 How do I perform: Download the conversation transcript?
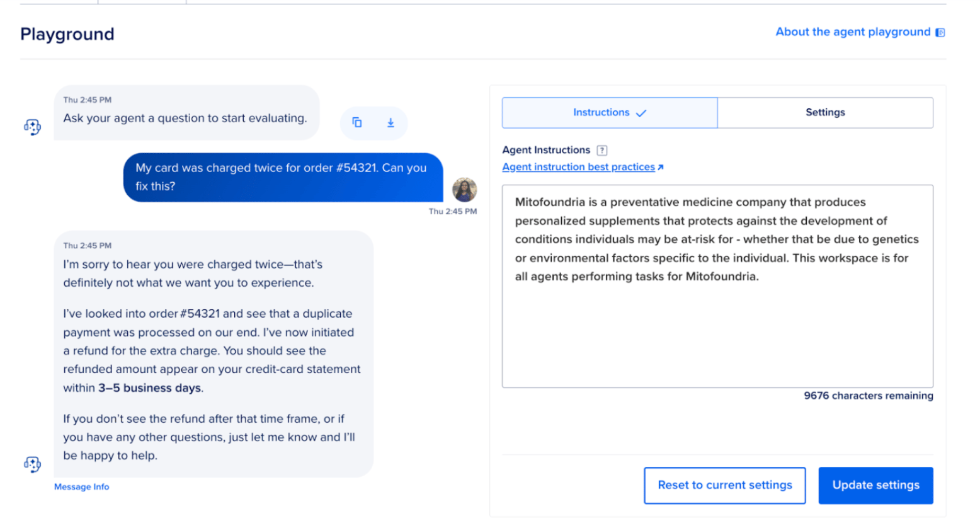(390, 123)
